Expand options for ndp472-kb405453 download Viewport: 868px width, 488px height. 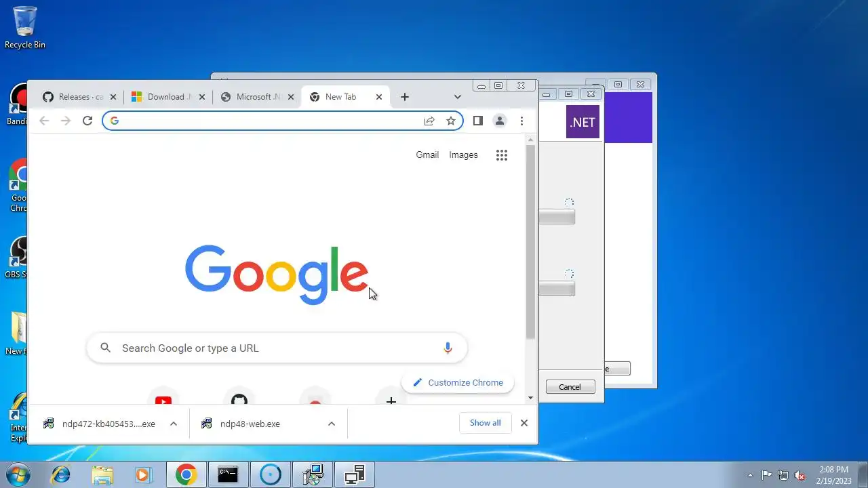pos(174,424)
